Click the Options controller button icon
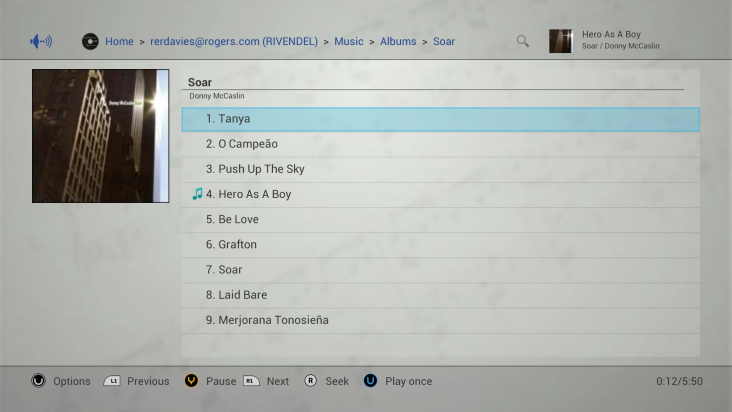Image resolution: width=732 pixels, height=412 pixels. click(38, 381)
